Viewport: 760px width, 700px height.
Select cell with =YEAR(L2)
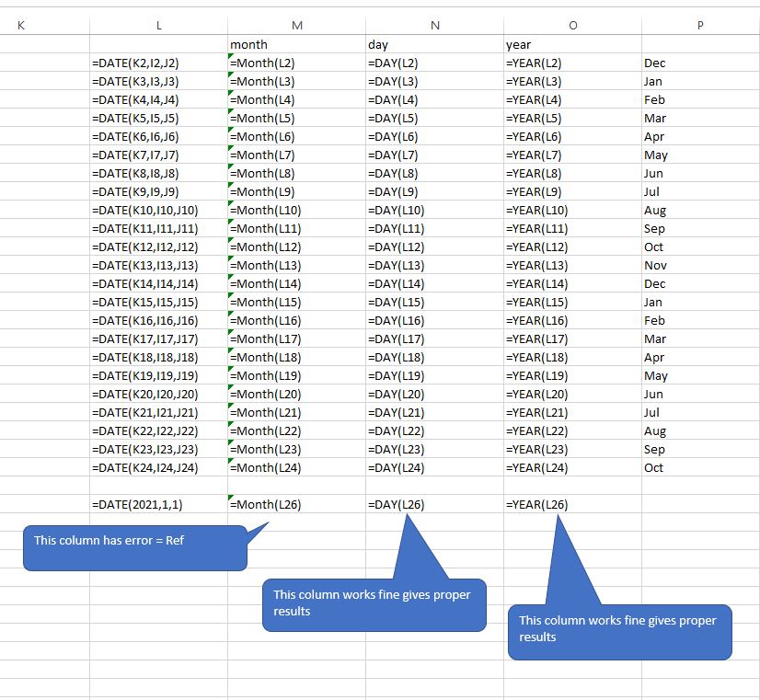[573, 63]
